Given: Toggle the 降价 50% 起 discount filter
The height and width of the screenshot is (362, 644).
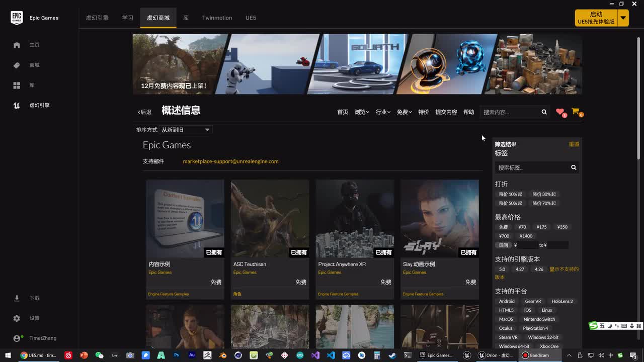Looking at the screenshot, I should tap(510, 204).
